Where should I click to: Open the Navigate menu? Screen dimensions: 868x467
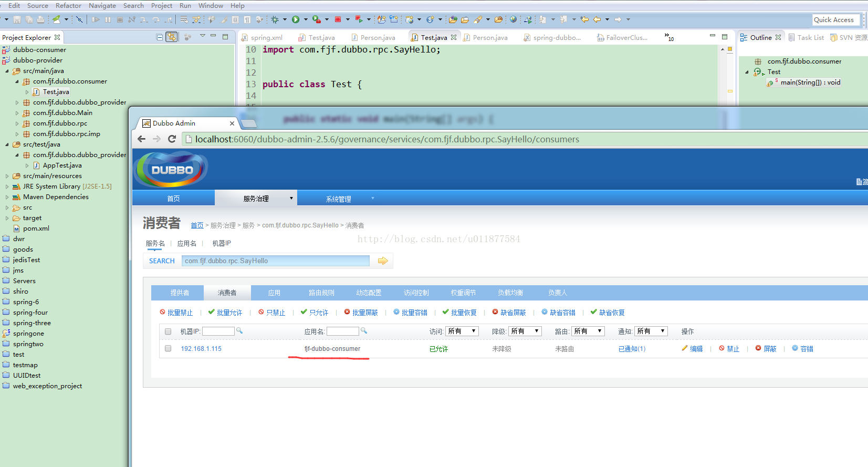tap(102, 5)
